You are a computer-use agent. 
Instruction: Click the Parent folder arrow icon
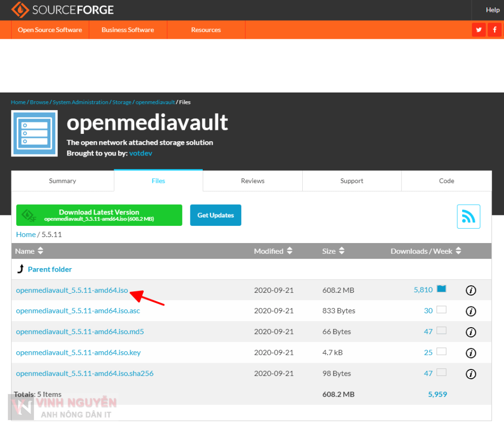pyautogui.click(x=21, y=269)
